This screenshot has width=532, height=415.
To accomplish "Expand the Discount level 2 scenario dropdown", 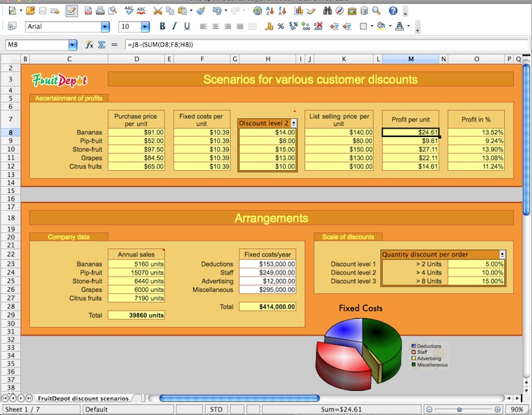I will click(x=293, y=122).
